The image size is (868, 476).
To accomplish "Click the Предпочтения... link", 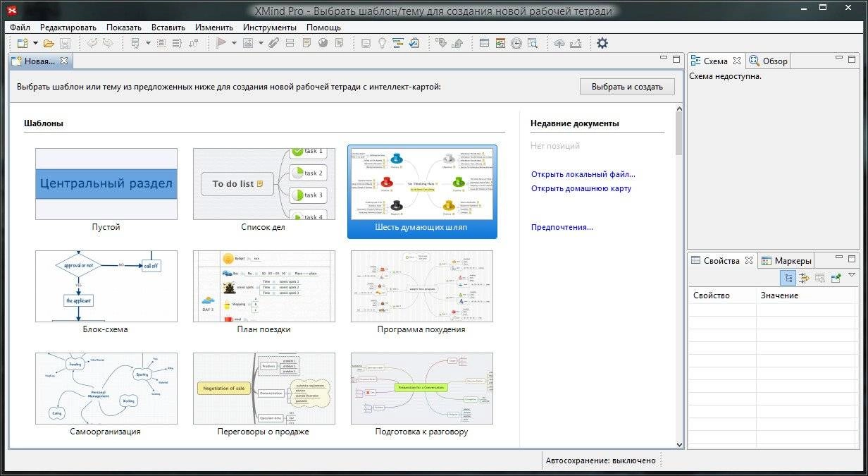I will (562, 227).
